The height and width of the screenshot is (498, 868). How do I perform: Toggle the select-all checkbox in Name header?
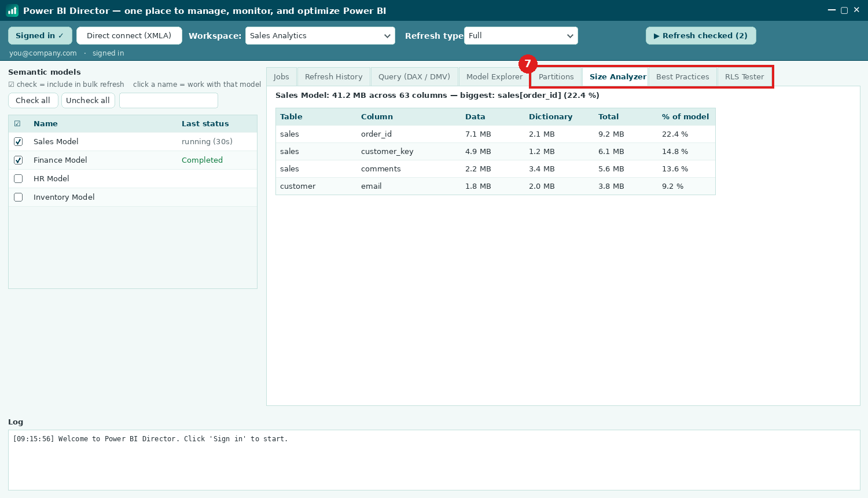click(x=17, y=123)
